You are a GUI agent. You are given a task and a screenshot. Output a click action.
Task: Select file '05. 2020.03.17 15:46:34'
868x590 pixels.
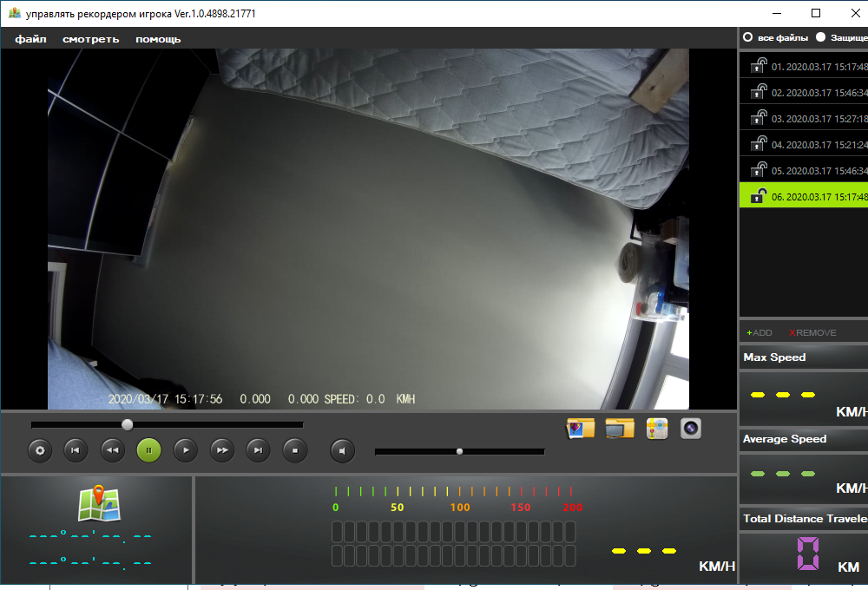coord(804,170)
